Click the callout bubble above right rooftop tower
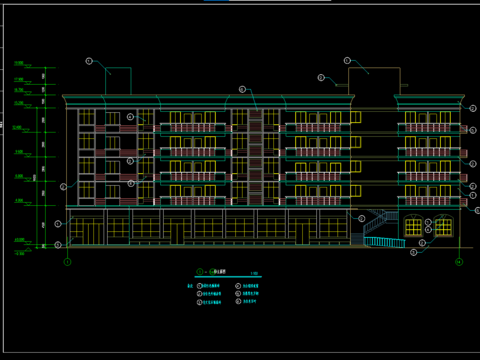The width and height of the screenshot is (480, 360). click(347, 60)
